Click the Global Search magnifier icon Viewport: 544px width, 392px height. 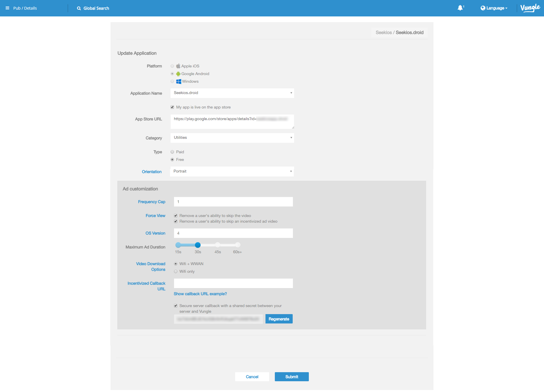[x=79, y=8]
